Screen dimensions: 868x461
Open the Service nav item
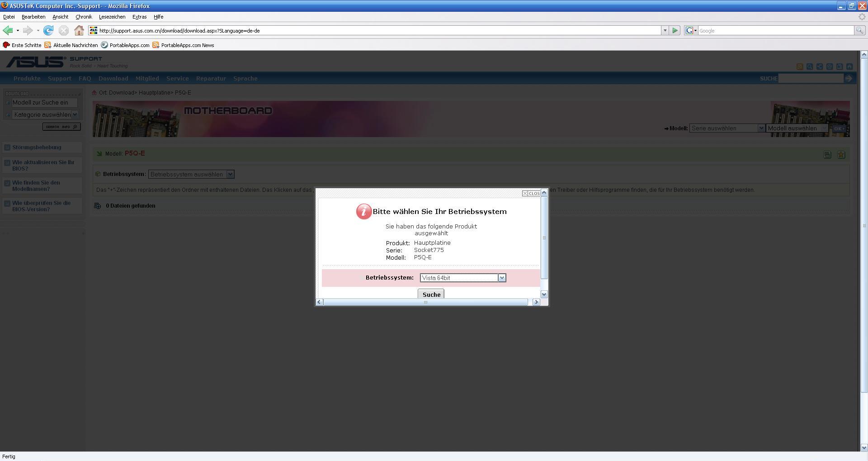(x=178, y=78)
